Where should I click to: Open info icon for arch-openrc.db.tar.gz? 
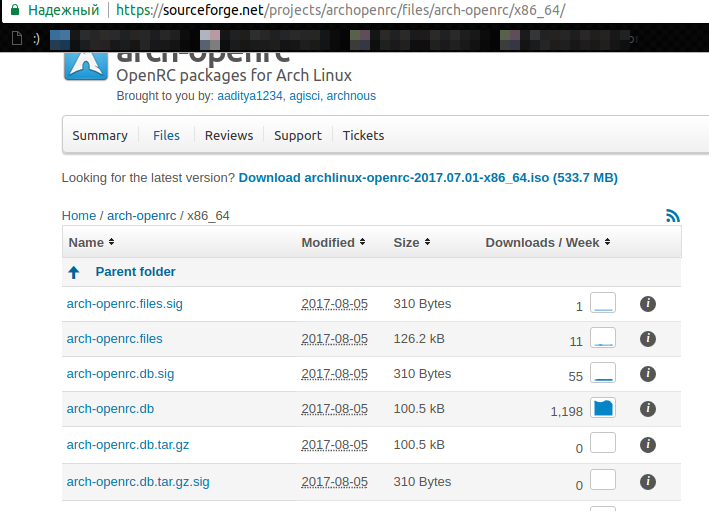click(x=648, y=445)
